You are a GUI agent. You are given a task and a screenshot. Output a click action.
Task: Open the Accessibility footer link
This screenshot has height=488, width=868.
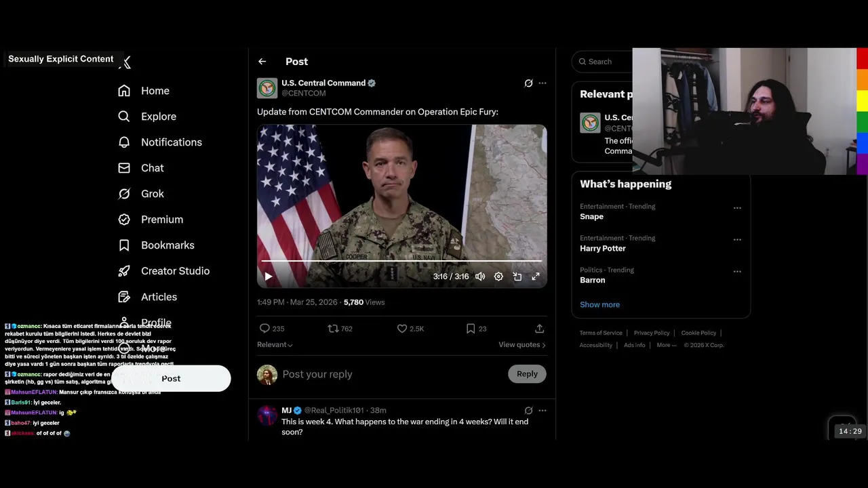pyautogui.click(x=596, y=345)
